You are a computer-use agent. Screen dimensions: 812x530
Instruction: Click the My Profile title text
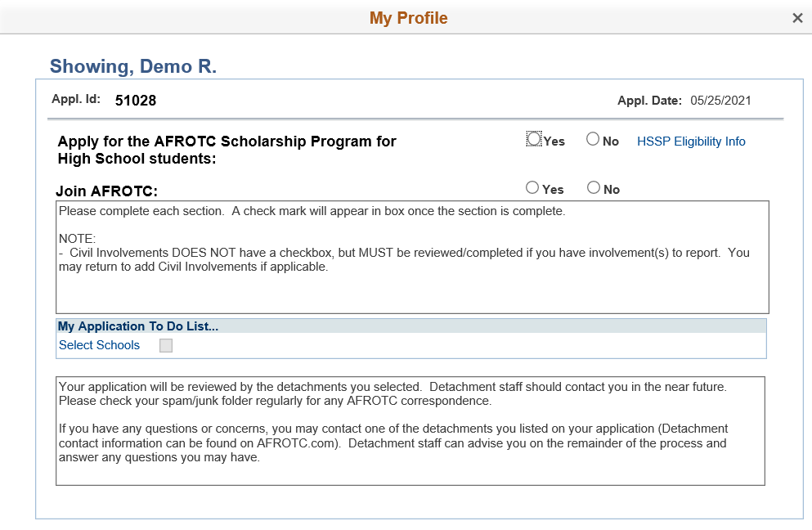click(408, 18)
